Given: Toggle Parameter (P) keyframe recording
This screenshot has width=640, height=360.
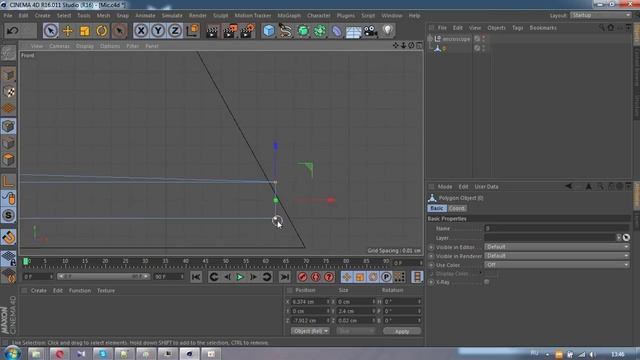Looking at the screenshot, I should coord(386,277).
